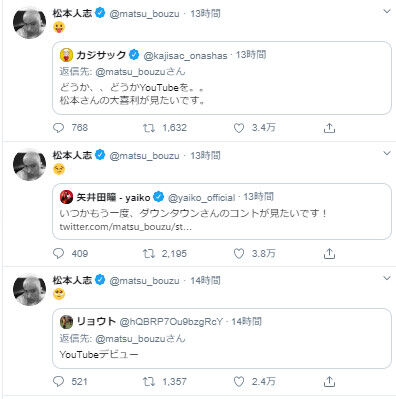Open the twitter.com/matsu_bouzu/st… link
The width and height of the screenshot is (396, 399).
(125, 227)
